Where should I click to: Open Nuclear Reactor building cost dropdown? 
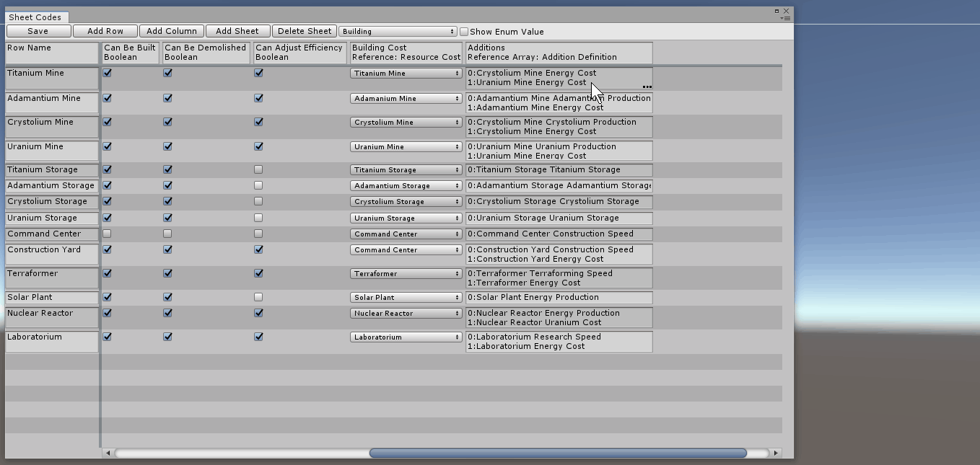click(406, 314)
